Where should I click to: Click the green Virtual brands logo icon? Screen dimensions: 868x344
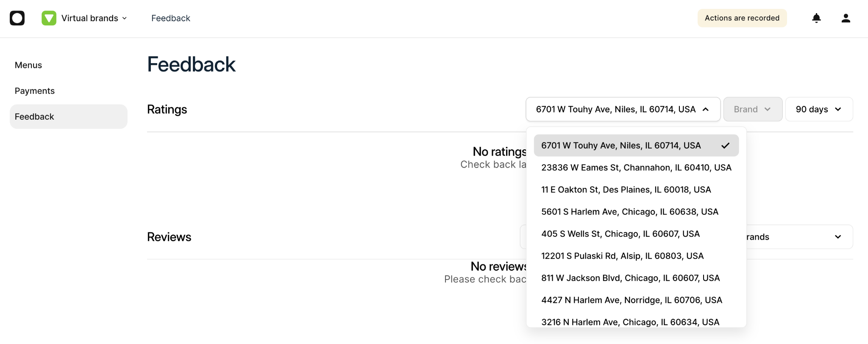(49, 18)
